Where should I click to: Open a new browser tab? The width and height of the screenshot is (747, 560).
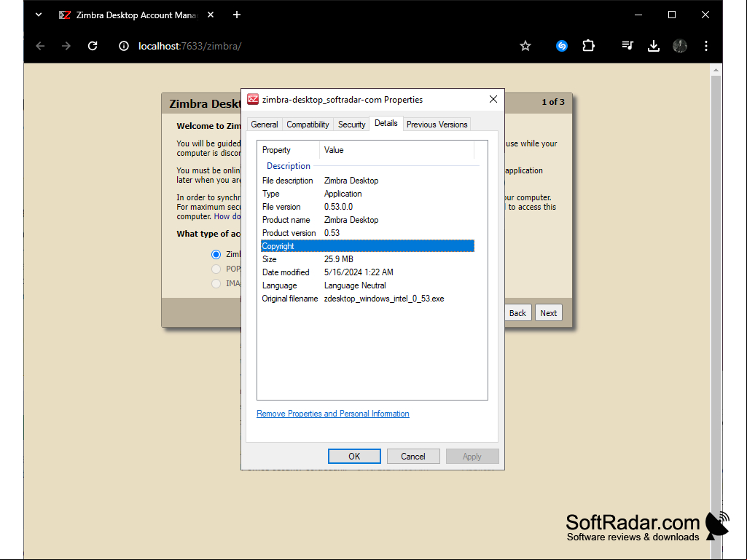237,15
